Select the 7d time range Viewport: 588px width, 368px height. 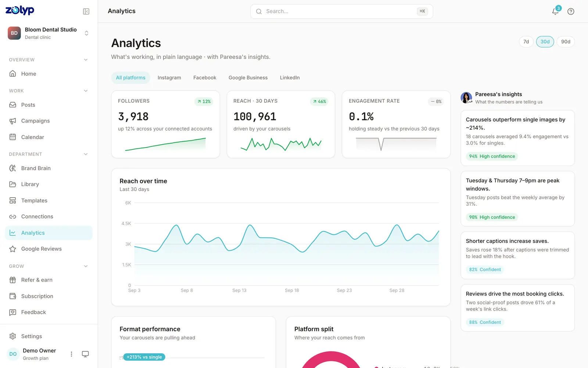(x=526, y=42)
